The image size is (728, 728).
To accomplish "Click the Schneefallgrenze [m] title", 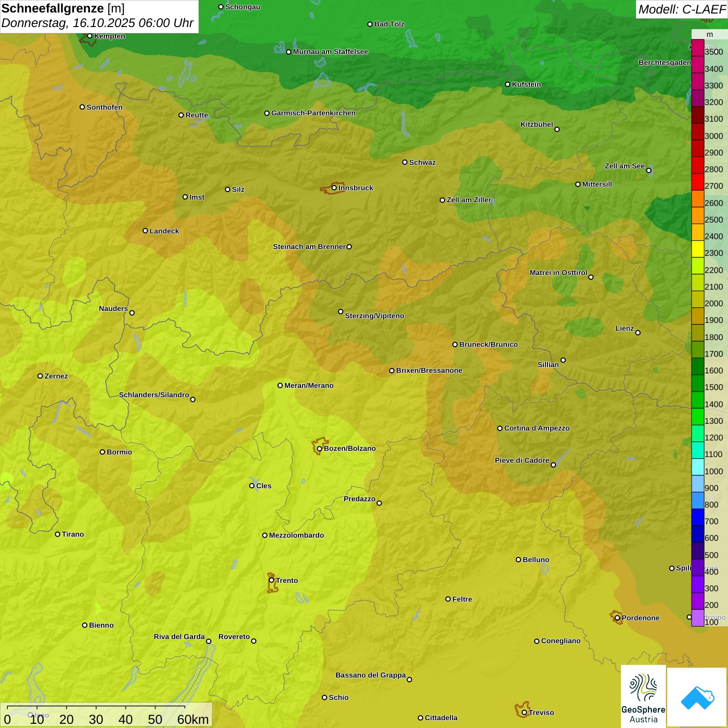I will tap(63, 8).
